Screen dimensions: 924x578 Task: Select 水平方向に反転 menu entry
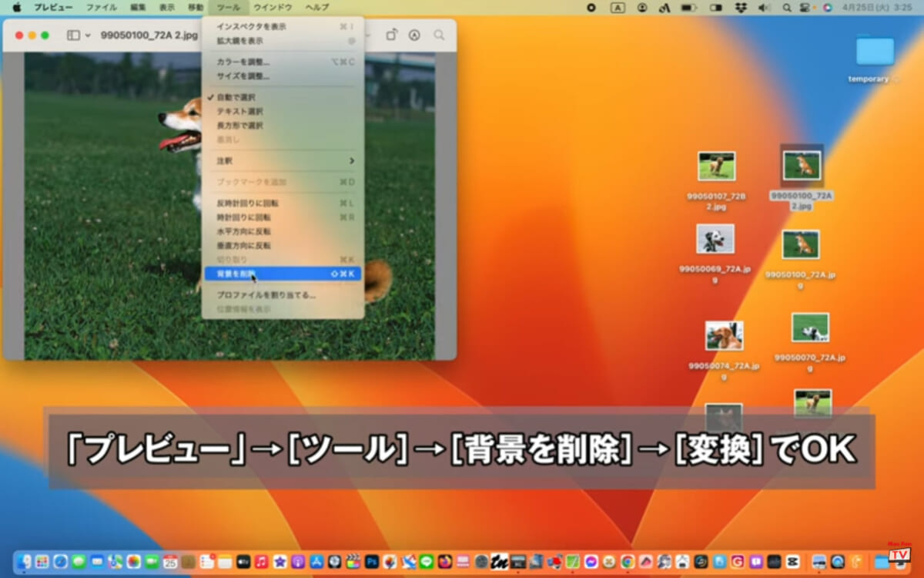tap(283, 231)
